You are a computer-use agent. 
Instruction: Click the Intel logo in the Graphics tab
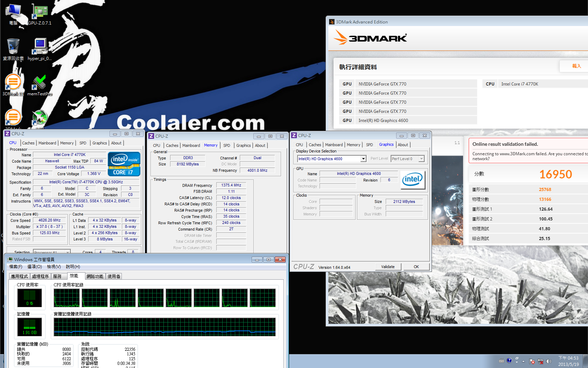[x=413, y=180]
